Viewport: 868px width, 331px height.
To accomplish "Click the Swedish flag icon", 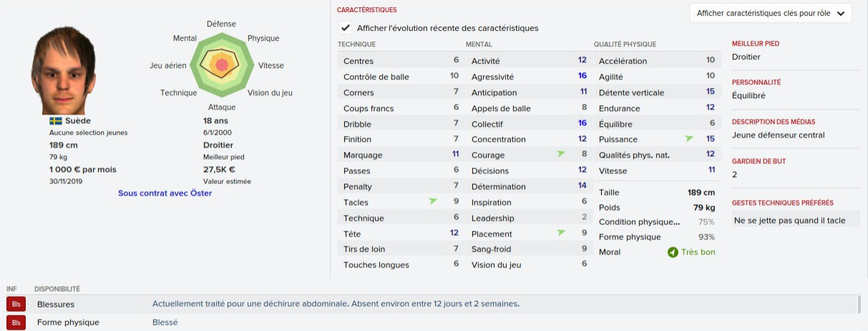I will [55, 121].
